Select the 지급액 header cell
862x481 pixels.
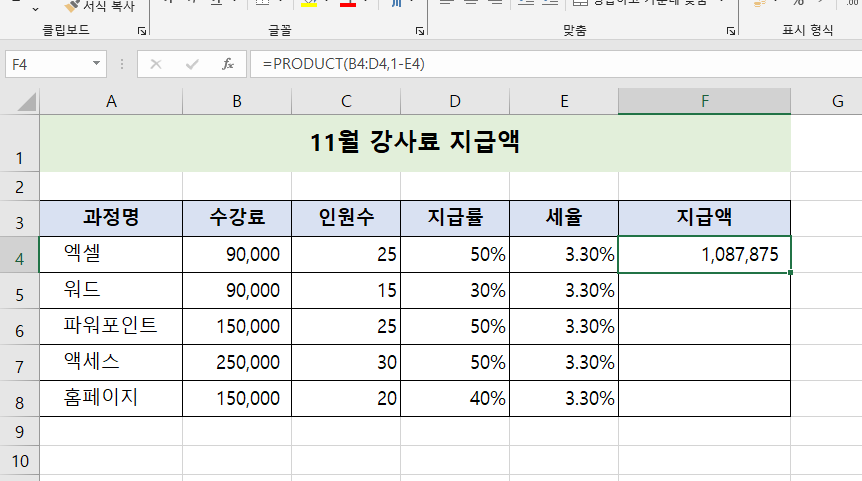705,219
